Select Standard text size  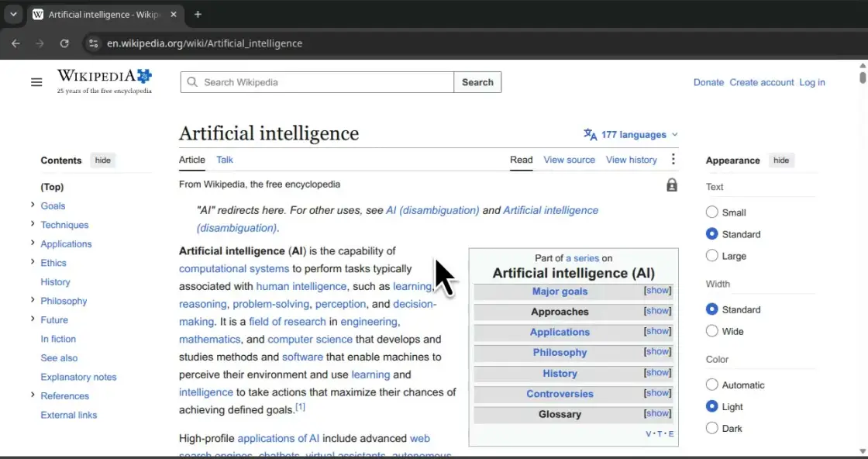tap(712, 233)
